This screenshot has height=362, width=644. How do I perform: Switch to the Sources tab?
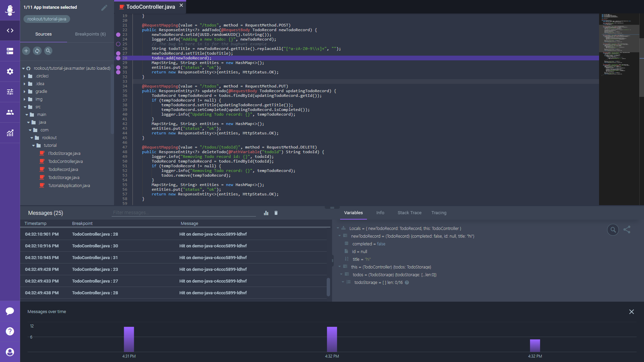(44, 34)
